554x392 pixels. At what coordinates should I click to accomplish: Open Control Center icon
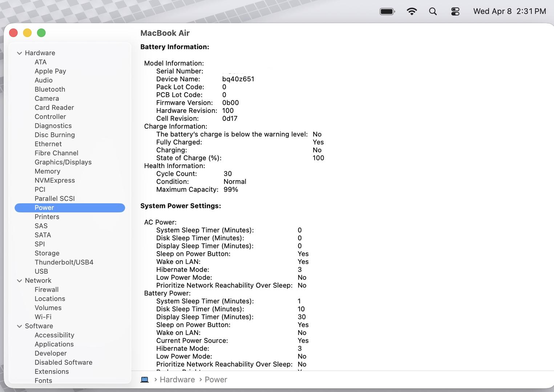coord(455,12)
